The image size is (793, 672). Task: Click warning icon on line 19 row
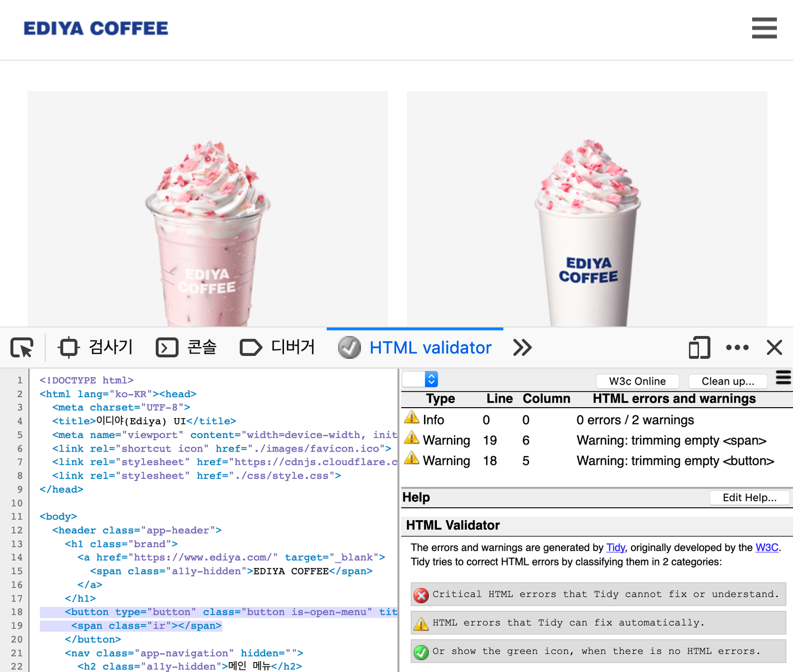[411, 438]
